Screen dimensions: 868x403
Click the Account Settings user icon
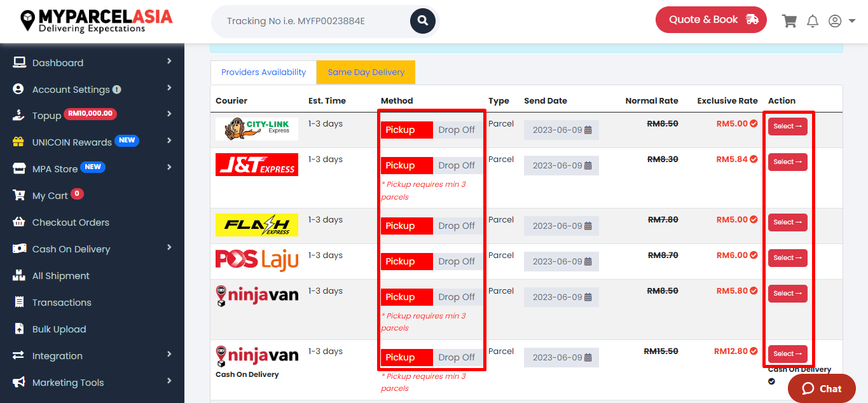pyautogui.click(x=18, y=89)
